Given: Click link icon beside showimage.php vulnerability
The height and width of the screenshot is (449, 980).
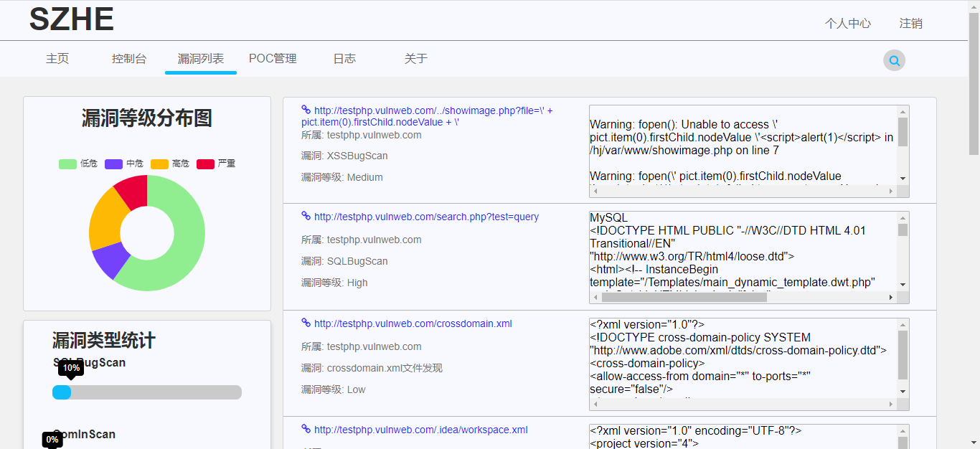Looking at the screenshot, I should (x=305, y=110).
